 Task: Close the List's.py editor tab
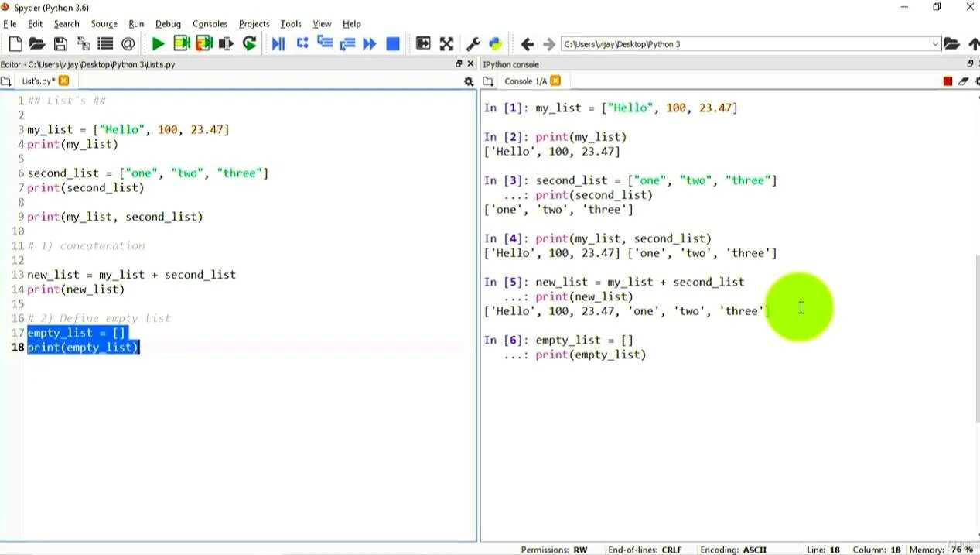63,81
